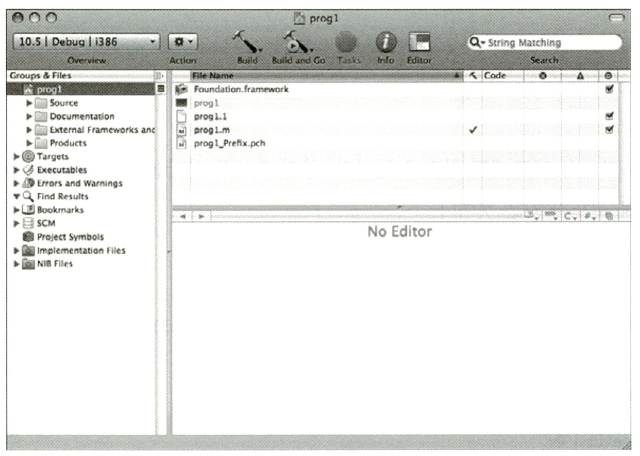Toggle target checkbox for Foundation.framework
Image resolution: width=640 pixels, height=456 pixels.
[x=609, y=89]
